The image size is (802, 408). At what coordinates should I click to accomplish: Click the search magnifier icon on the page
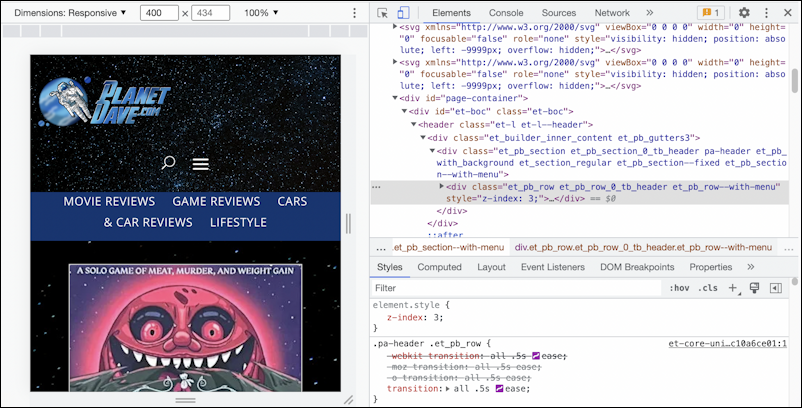point(168,163)
